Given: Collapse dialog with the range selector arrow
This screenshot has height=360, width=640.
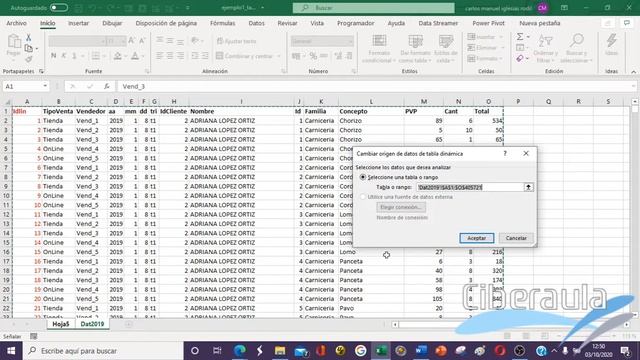Looking at the screenshot, I should [528, 187].
